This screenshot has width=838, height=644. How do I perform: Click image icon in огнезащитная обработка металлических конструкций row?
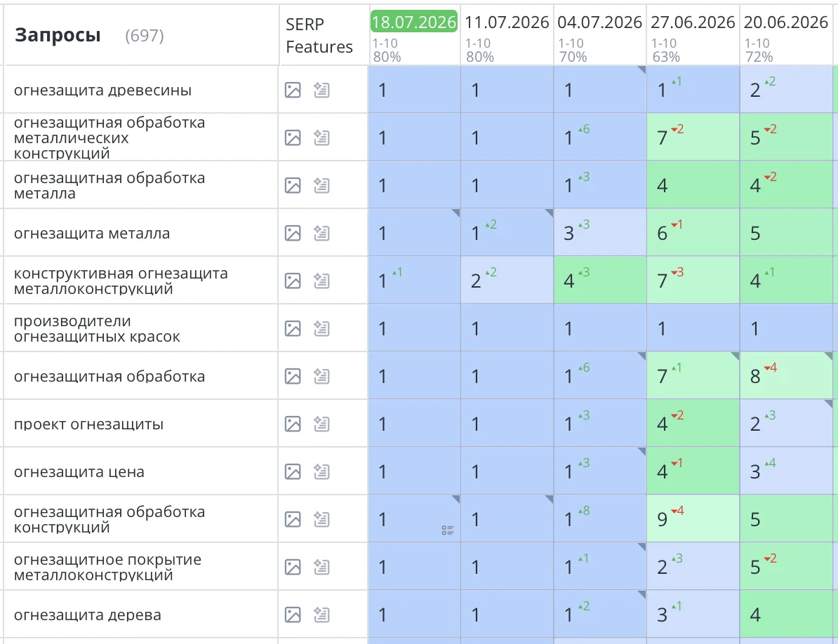(293, 137)
